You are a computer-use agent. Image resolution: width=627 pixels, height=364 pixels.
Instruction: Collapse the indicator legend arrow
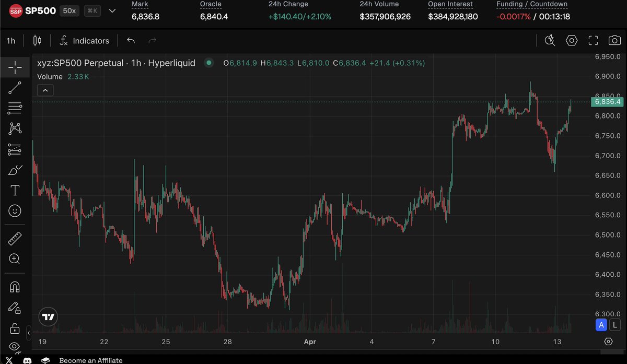(45, 91)
